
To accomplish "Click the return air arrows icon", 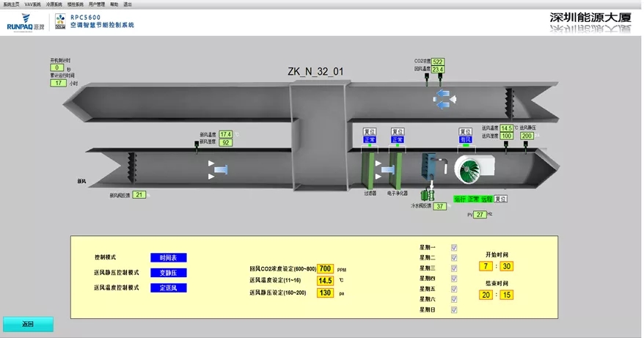I will 443,99.
